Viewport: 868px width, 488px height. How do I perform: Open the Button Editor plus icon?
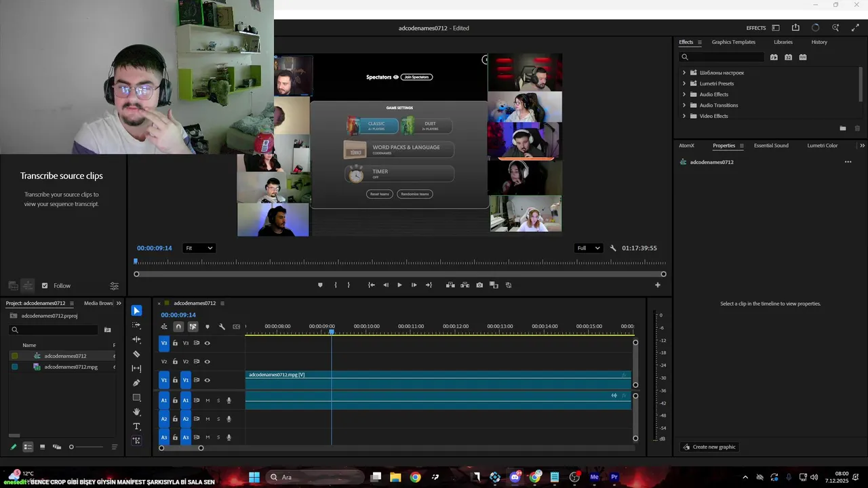click(657, 285)
